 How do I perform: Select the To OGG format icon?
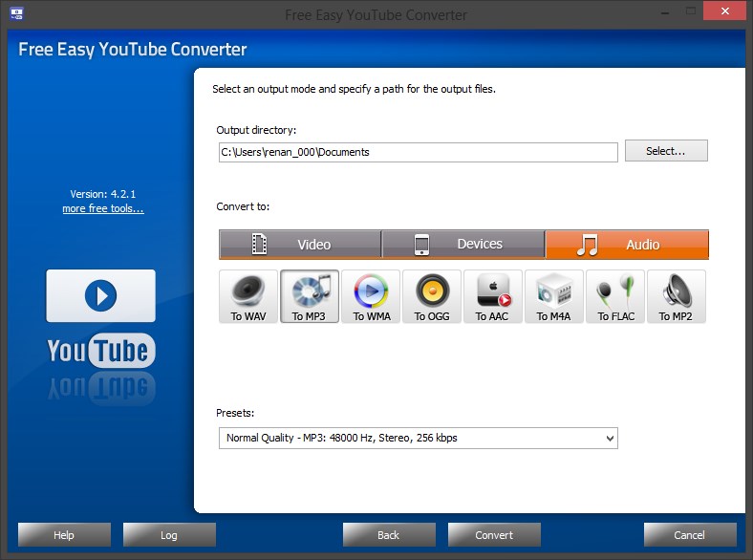tap(432, 296)
